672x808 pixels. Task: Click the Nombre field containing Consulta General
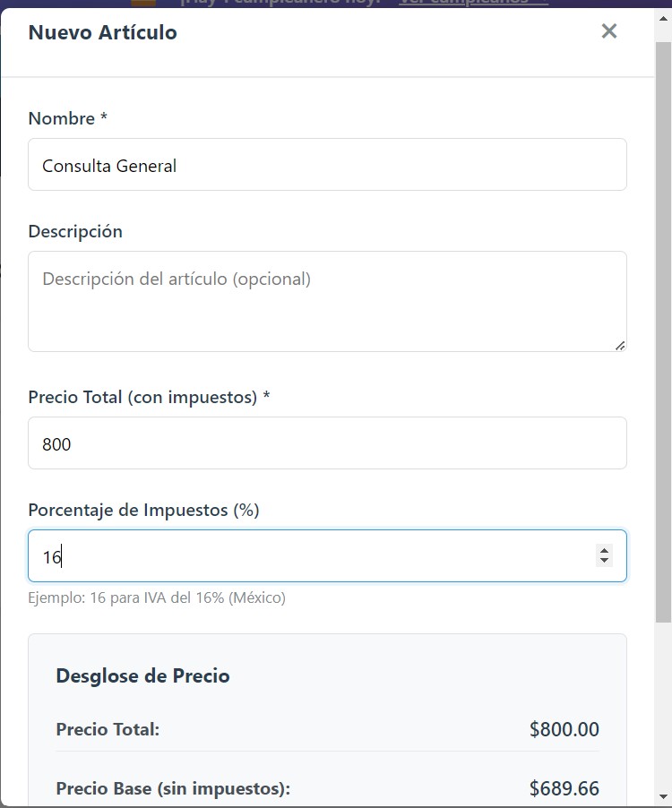(327, 165)
